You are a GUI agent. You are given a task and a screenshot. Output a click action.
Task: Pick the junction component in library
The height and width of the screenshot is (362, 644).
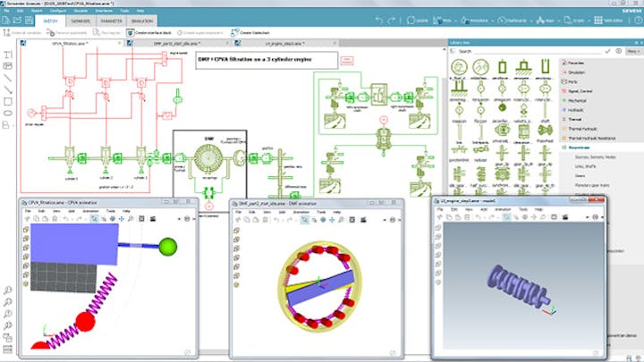tap(459, 153)
